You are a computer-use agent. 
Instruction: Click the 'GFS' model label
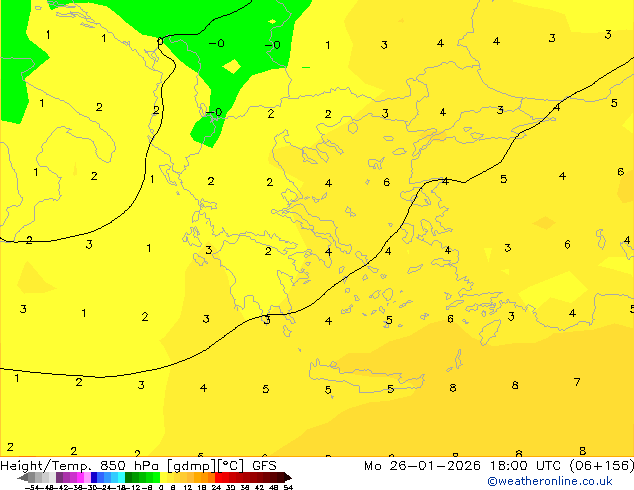pos(264,466)
